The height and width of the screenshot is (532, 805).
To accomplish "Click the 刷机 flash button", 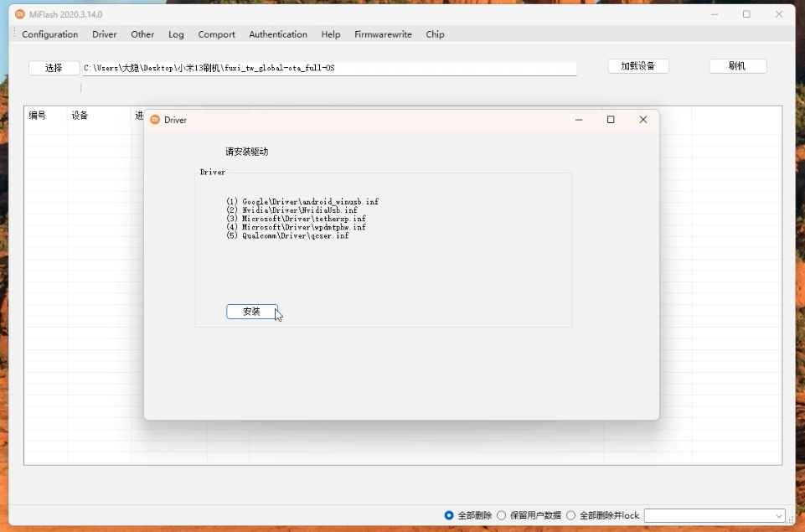I will (x=737, y=66).
